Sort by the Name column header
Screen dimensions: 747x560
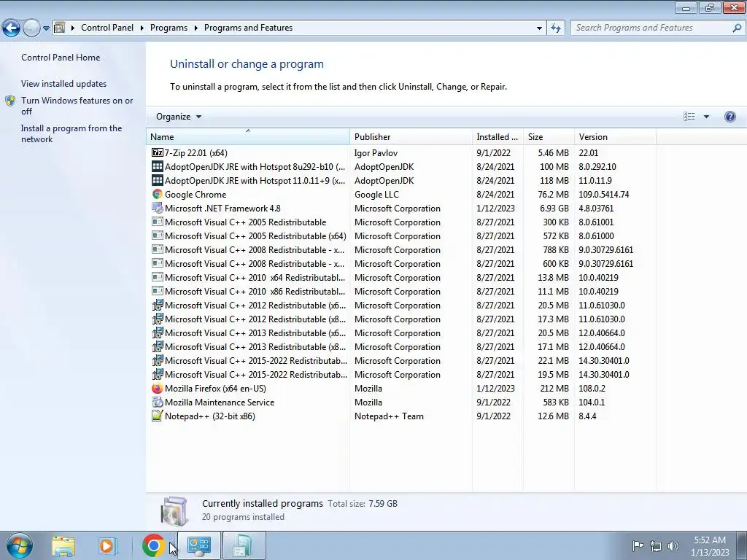coord(248,136)
